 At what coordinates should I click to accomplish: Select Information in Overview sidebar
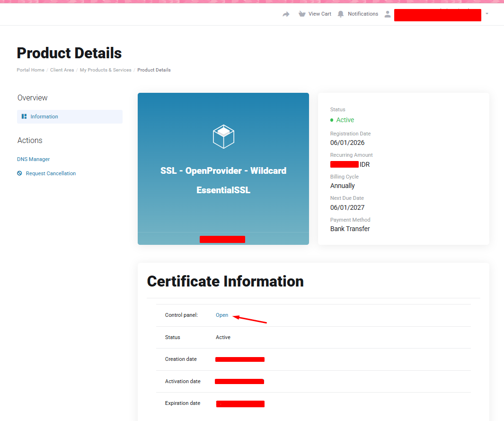[x=70, y=117]
